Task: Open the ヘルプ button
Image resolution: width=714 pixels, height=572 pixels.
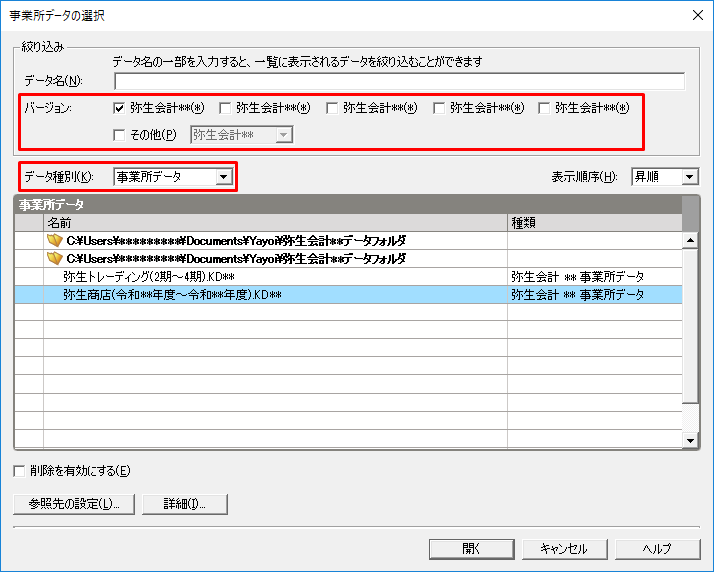Action: 657,548
